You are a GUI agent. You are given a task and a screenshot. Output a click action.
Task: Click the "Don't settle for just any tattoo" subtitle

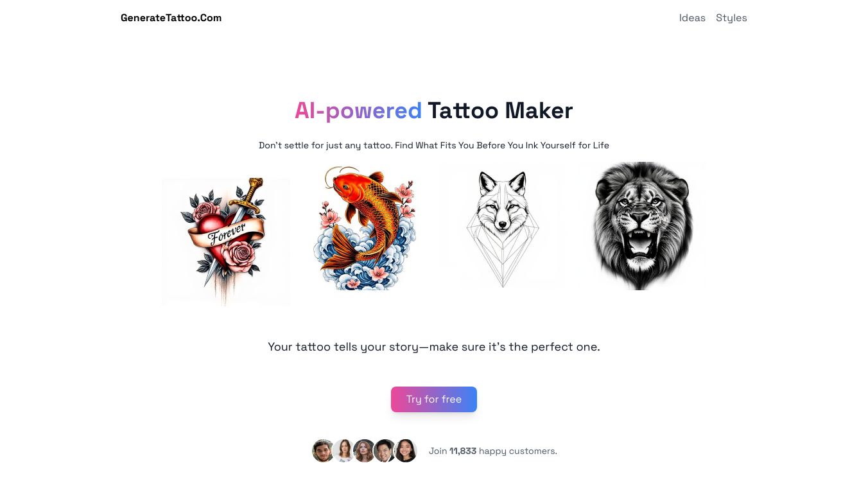434,145
